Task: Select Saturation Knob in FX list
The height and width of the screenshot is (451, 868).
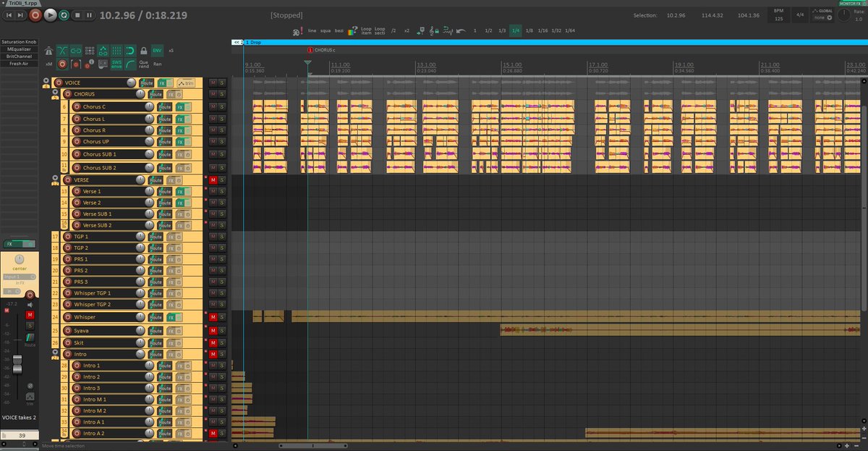Action: click(x=20, y=42)
